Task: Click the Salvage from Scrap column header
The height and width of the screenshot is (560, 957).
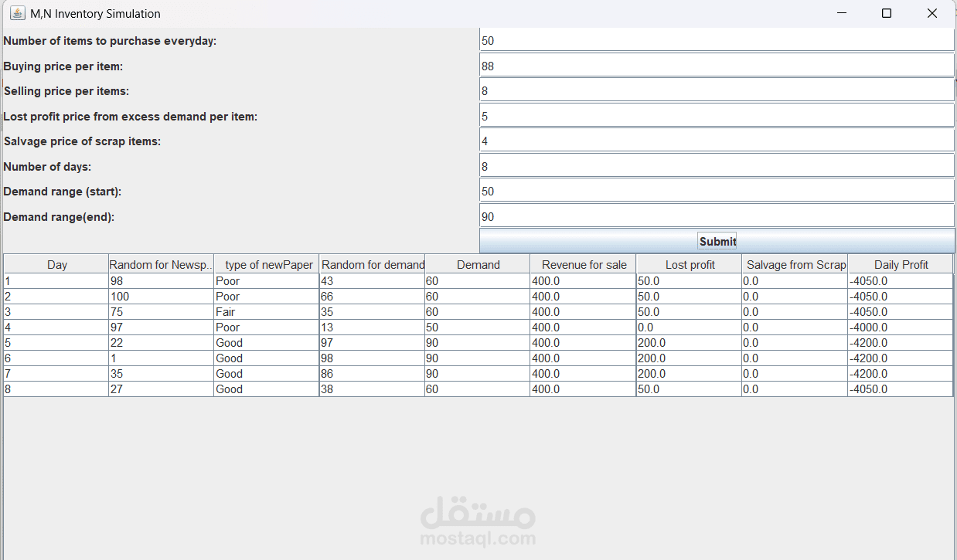Action: [795, 264]
